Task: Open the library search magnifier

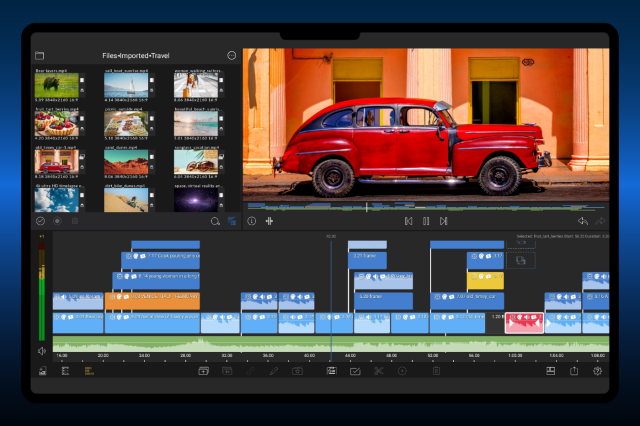Action: (214, 221)
